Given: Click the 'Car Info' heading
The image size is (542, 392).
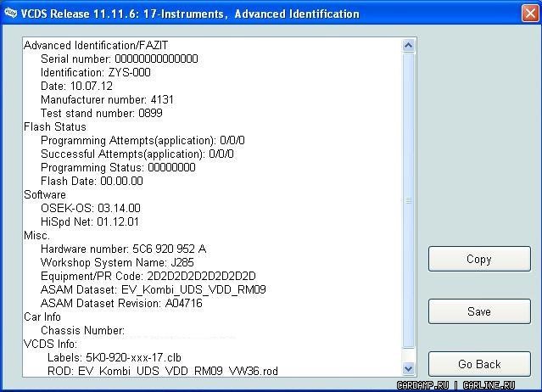Looking at the screenshot, I should coord(42,316).
